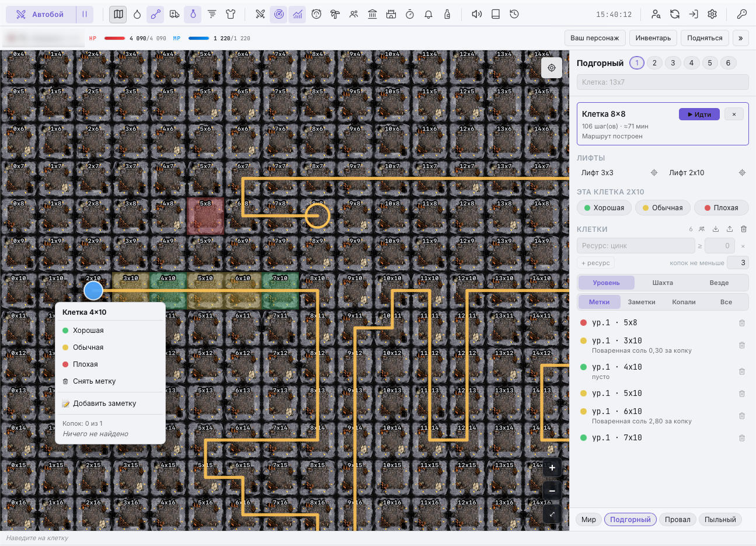
Task: Click the bell notifications icon
Action: [x=428, y=14]
